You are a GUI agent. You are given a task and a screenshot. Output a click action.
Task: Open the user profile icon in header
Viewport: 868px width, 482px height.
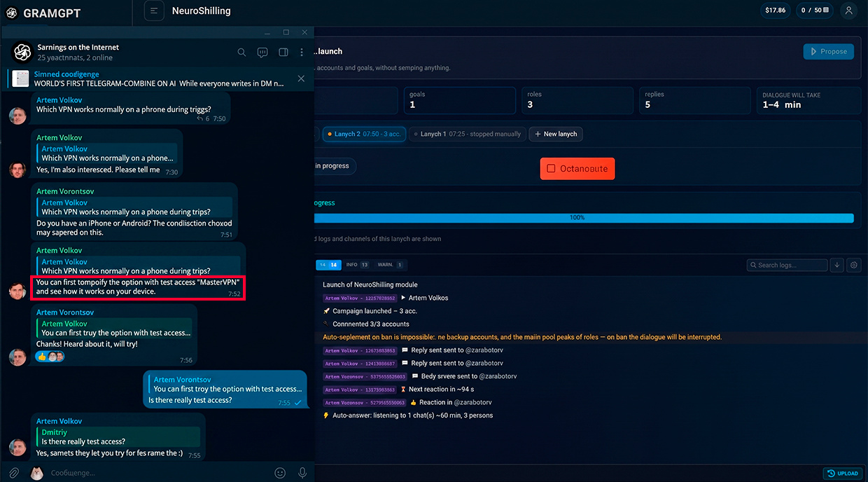[x=848, y=11]
